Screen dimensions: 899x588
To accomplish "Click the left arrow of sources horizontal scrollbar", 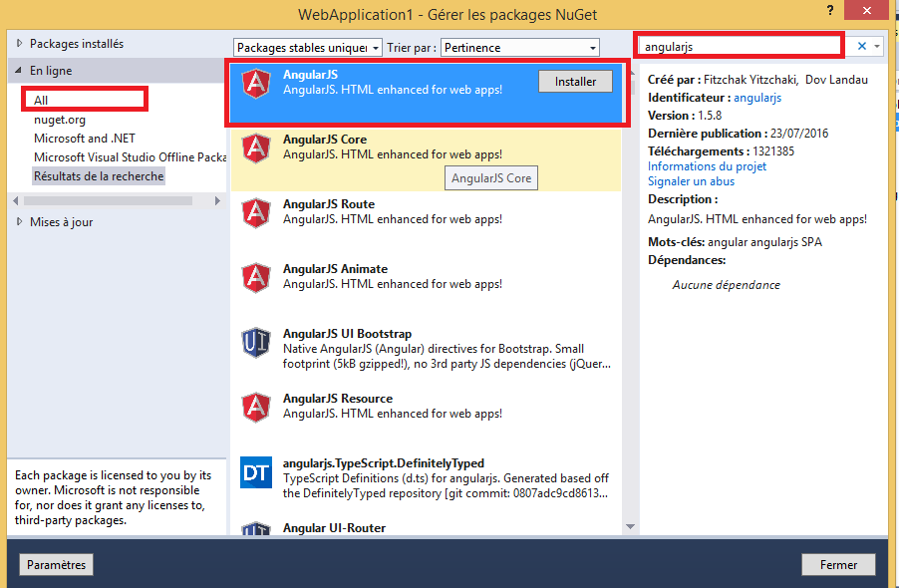I will (x=16, y=200).
